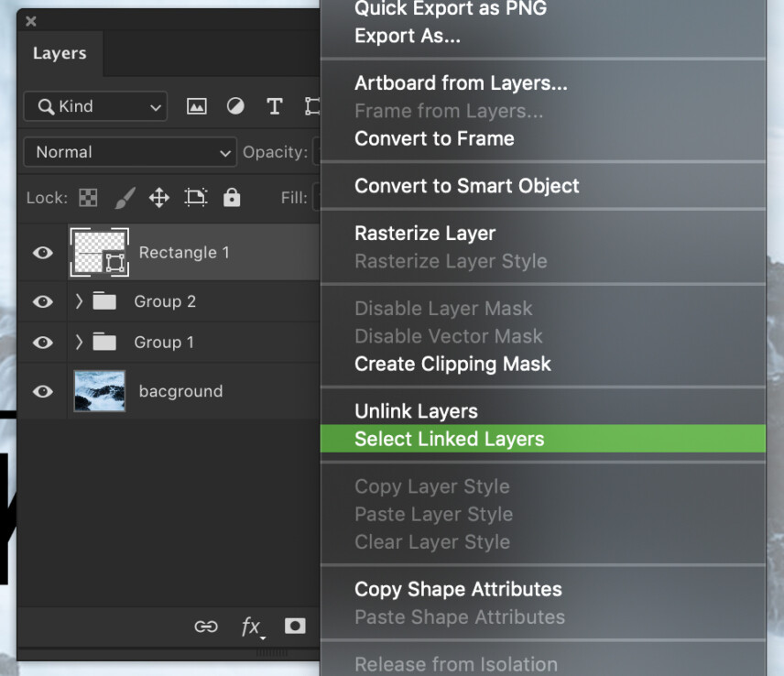
Task: Click the link layers chain icon
Action: pyautogui.click(x=206, y=627)
